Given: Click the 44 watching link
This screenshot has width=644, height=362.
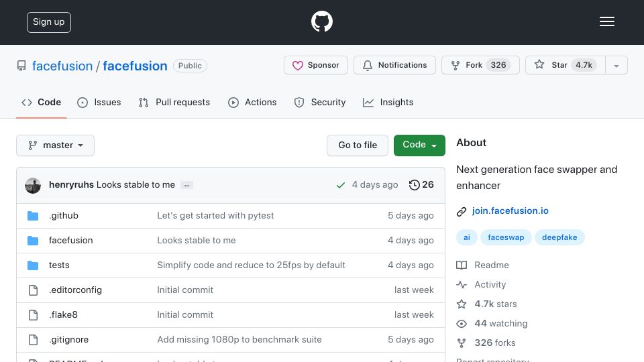Looking at the screenshot, I should (x=501, y=323).
